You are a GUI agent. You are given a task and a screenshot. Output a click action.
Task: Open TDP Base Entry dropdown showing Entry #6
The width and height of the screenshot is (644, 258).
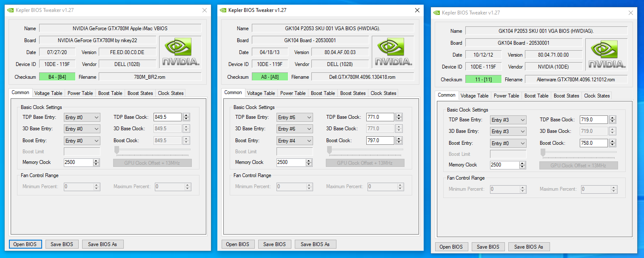[x=295, y=117]
